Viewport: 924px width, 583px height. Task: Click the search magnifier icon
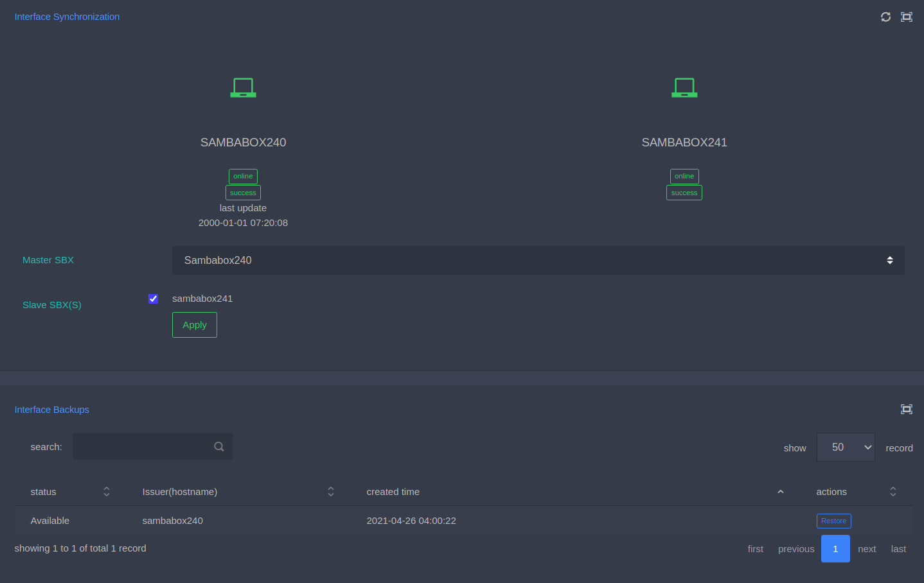pos(219,446)
